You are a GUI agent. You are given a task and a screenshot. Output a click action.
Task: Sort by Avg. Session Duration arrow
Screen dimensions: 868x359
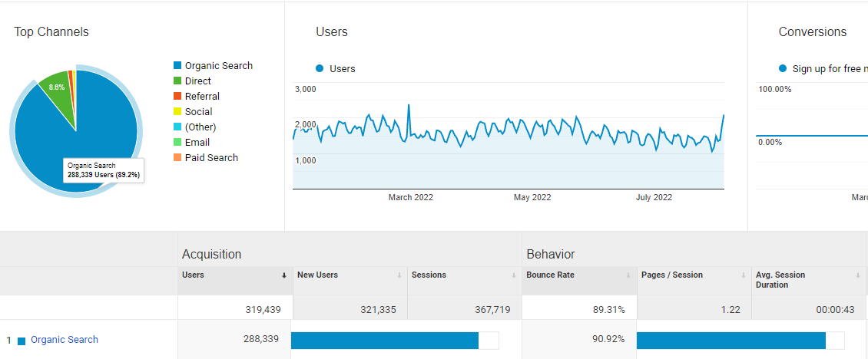point(859,275)
